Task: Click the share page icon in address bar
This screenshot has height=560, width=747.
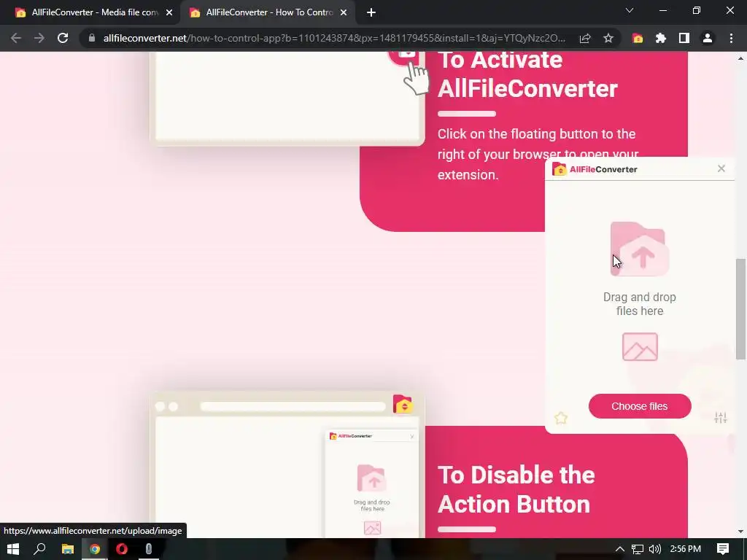Action: click(585, 38)
